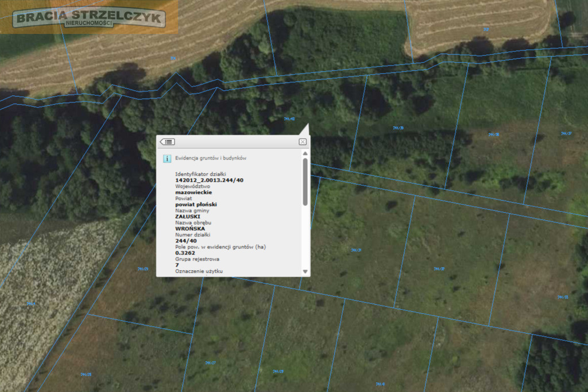Click the popup's vertical scrollbar thumb
Image resolution: width=588 pixels, height=392 pixels.
(305, 182)
